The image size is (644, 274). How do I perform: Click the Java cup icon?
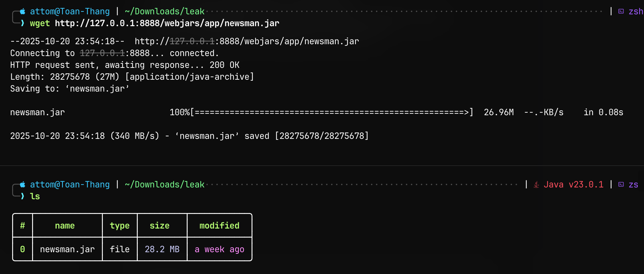pos(536,185)
